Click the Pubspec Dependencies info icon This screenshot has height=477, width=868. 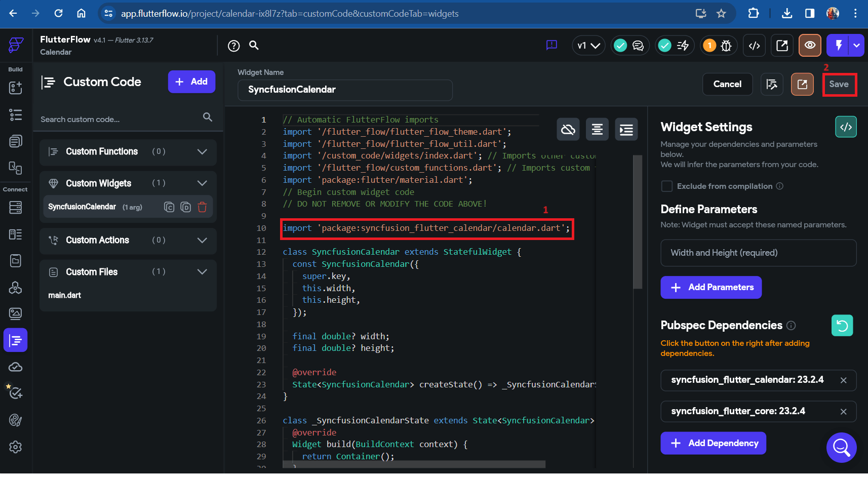click(791, 326)
